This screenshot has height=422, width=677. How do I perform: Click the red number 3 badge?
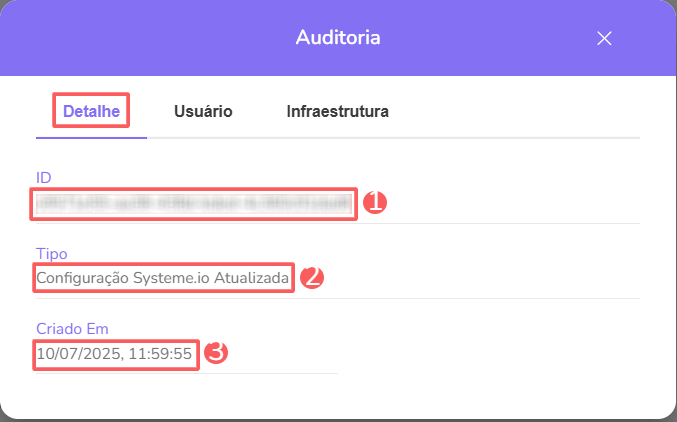pos(216,353)
